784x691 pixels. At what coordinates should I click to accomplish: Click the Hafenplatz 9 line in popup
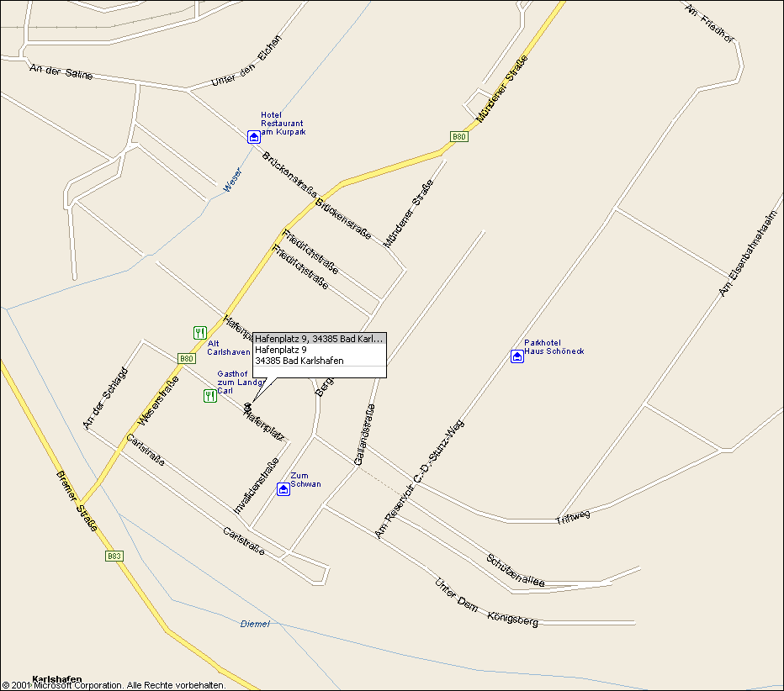(280, 350)
